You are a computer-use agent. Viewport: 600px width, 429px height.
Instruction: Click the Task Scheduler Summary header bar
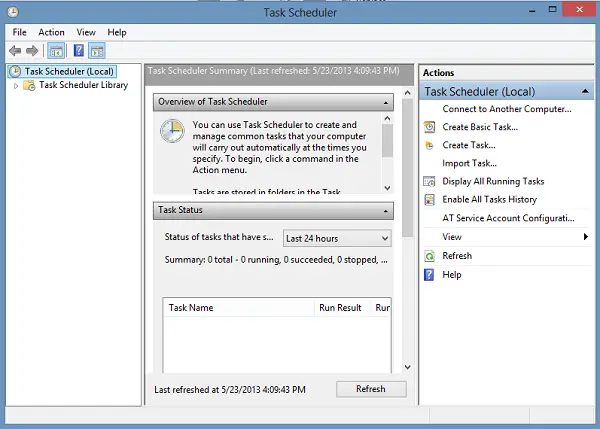tap(279, 75)
